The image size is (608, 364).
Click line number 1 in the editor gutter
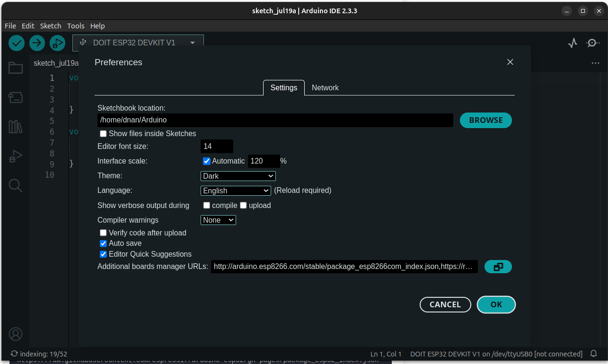point(52,78)
